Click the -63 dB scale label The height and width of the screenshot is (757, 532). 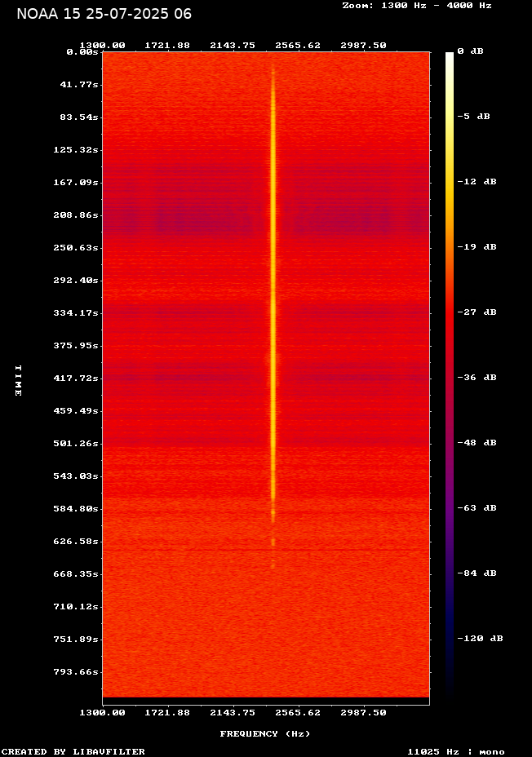pos(477,508)
